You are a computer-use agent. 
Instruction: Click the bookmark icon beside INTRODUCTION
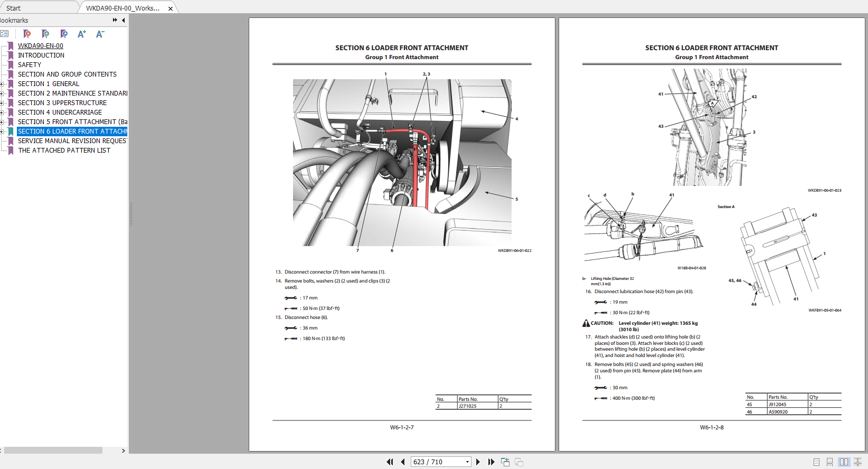[11, 55]
